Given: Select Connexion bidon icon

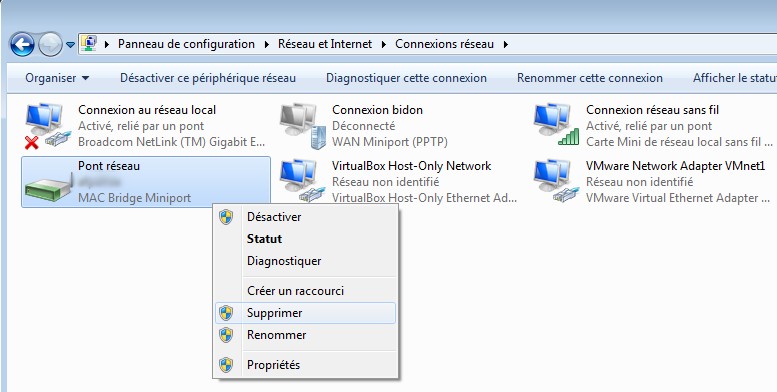Looking at the screenshot, I should (x=304, y=126).
